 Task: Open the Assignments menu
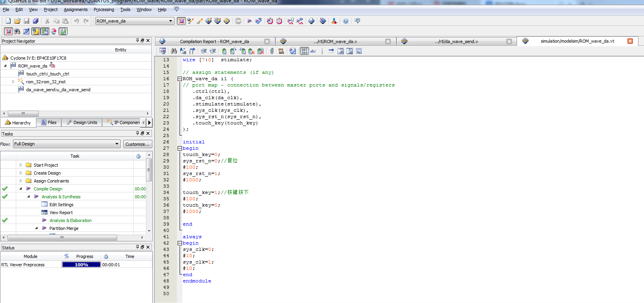pos(76,9)
